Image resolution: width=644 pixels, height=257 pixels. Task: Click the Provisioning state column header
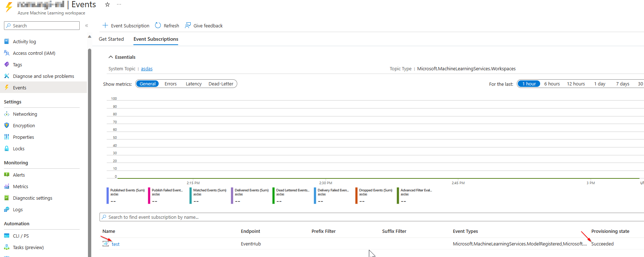[x=610, y=231]
